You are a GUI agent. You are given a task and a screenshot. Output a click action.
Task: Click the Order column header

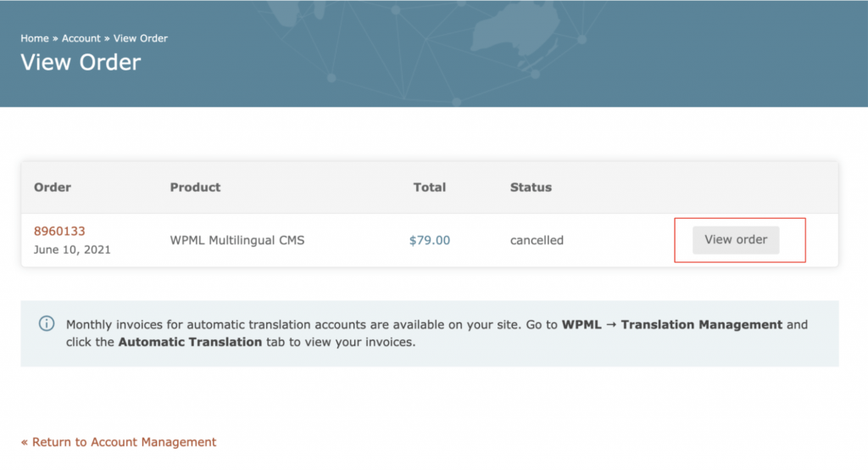(x=52, y=187)
